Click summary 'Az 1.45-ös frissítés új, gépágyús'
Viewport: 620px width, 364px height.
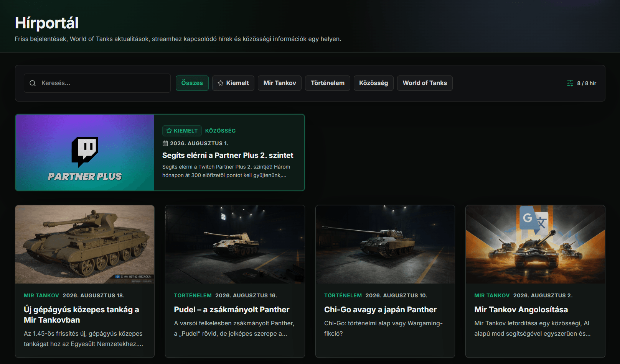[x=83, y=339]
